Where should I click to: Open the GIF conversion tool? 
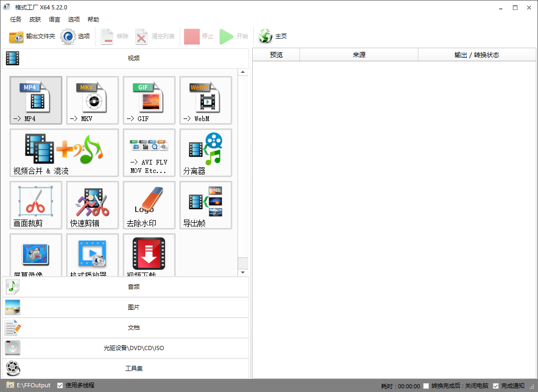coord(149,100)
